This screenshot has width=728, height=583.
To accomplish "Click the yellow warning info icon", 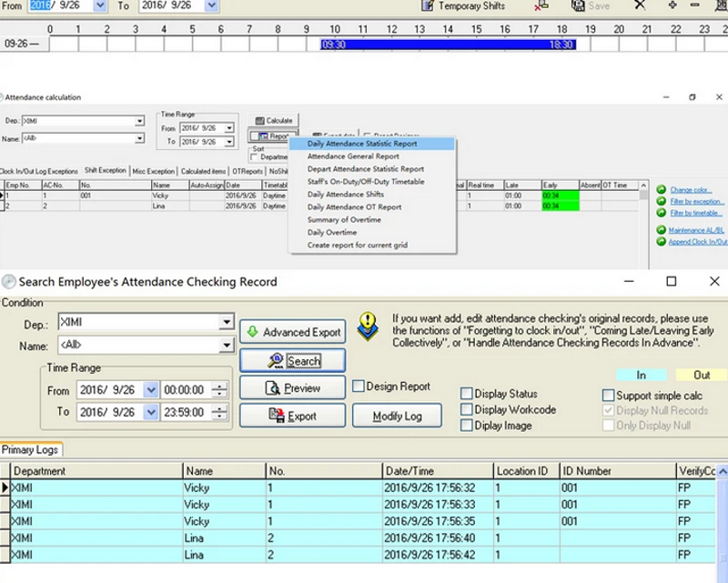I will click(368, 326).
